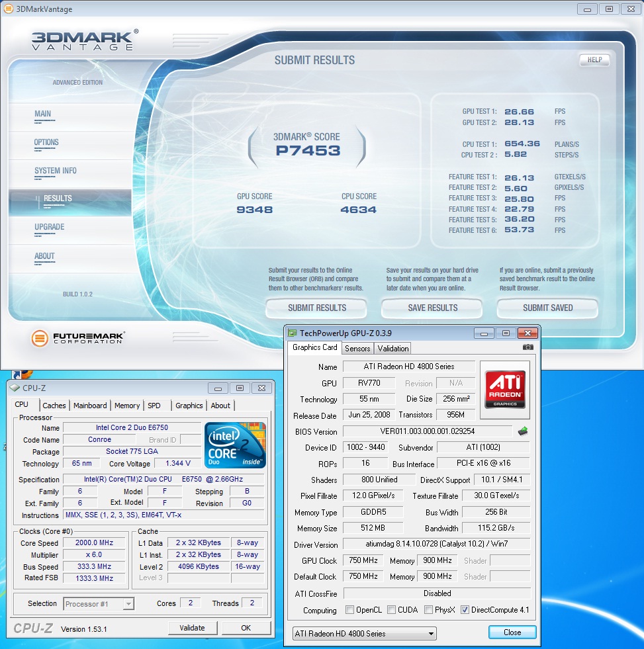Image resolution: width=644 pixels, height=649 pixels.
Task: Select the CPU tab in CPU-Z
Action: pyautogui.click(x=22, y=404)
